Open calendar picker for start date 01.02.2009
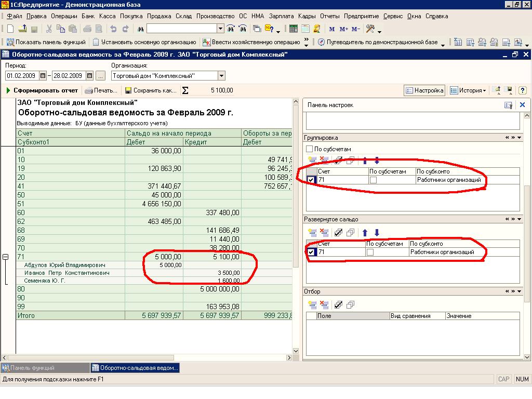Image resolution: width=532 pixels, height=399 pixels. click(43, 76)
